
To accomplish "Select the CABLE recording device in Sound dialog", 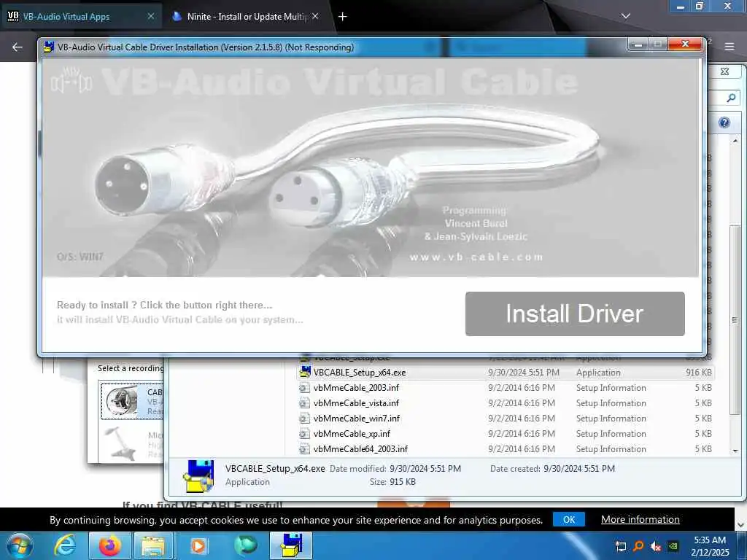I will tap(132, 400).
